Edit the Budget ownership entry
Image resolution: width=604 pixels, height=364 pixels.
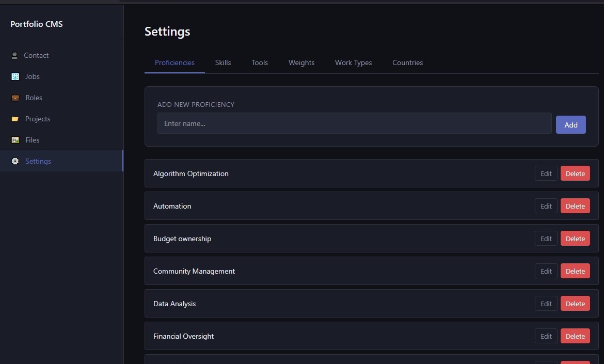pyautogui.click(x=546, y=239)
